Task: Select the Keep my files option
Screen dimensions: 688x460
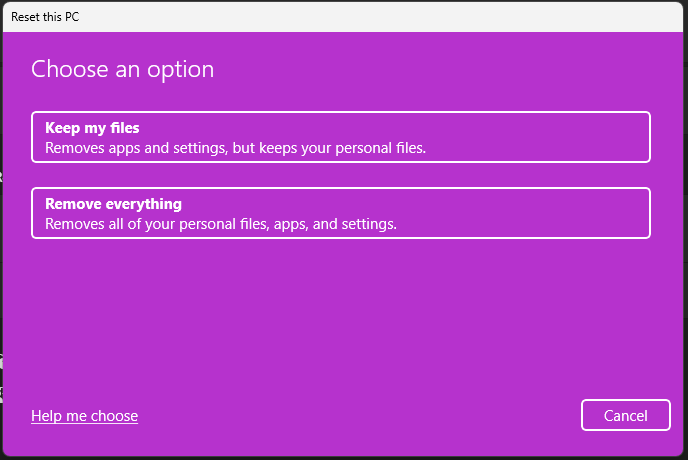Action: [340, 137]
